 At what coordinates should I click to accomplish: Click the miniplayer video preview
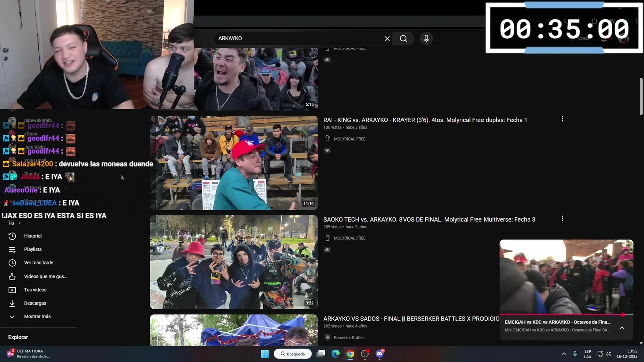pyautogui.click(x=567, y=277)
